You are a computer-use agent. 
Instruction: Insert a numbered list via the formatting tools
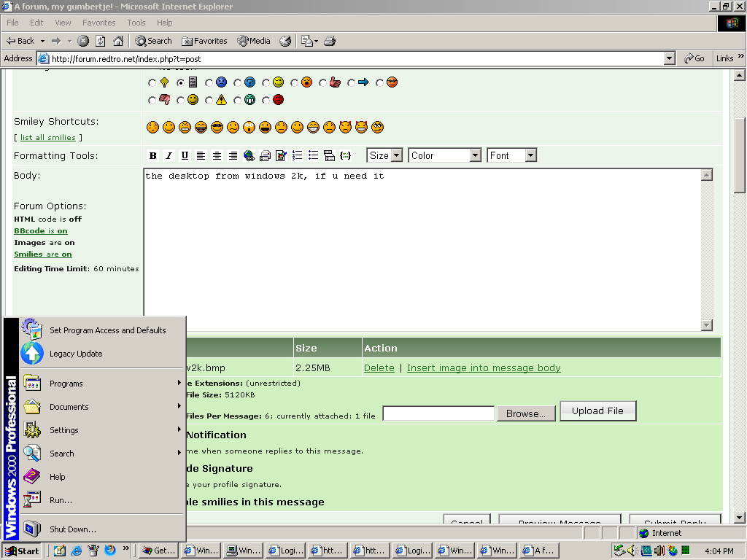[x=297, y=155]
